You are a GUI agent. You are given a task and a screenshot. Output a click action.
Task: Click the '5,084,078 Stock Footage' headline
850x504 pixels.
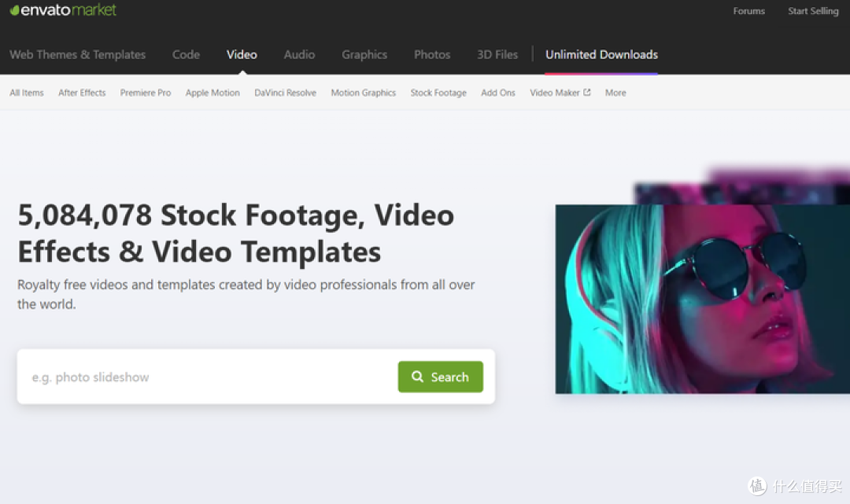pos(236,234)
